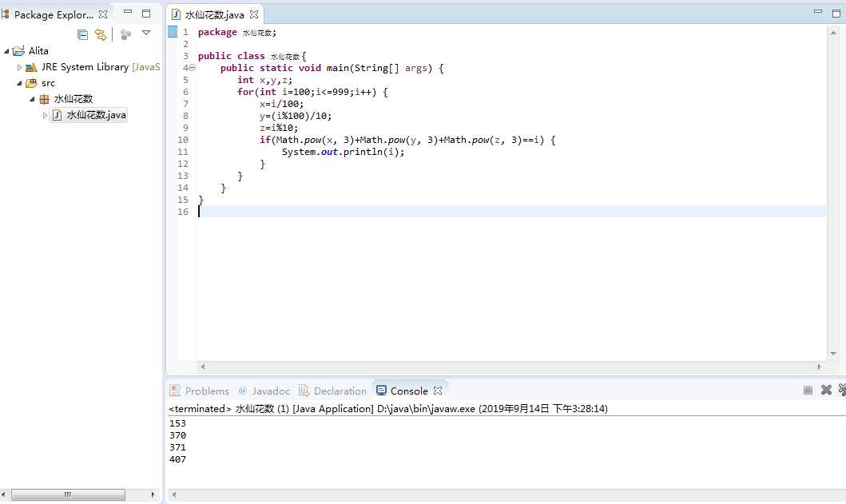Screen dimensions: 846x504
Task: Click the terminated launch status line
Action: coord(388,408)
